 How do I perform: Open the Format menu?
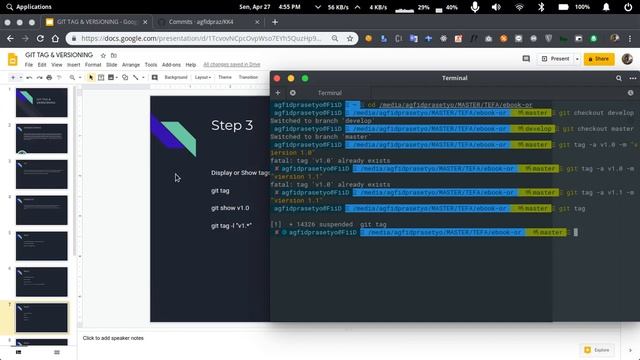click(x=93, y=65)
